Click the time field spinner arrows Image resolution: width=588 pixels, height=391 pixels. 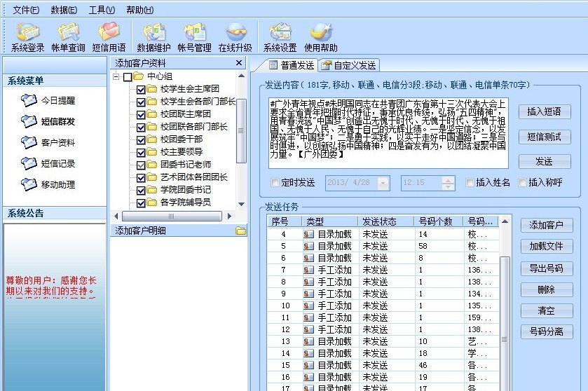(x=448, y=184)
